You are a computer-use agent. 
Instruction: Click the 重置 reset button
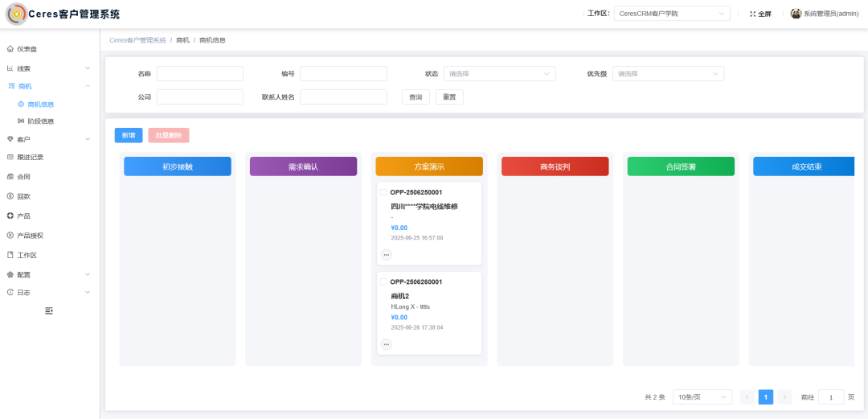tap(449, 97)
